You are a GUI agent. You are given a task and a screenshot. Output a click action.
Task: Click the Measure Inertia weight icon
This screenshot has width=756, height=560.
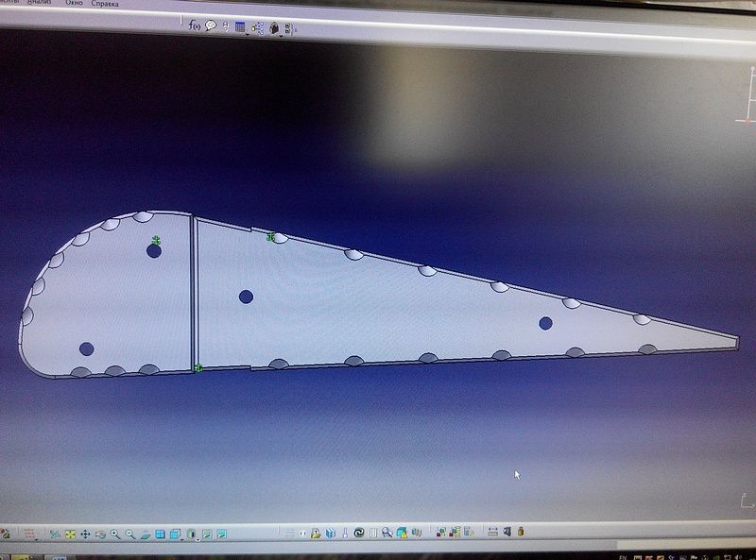pyautogui.click(x=520, y=532)
